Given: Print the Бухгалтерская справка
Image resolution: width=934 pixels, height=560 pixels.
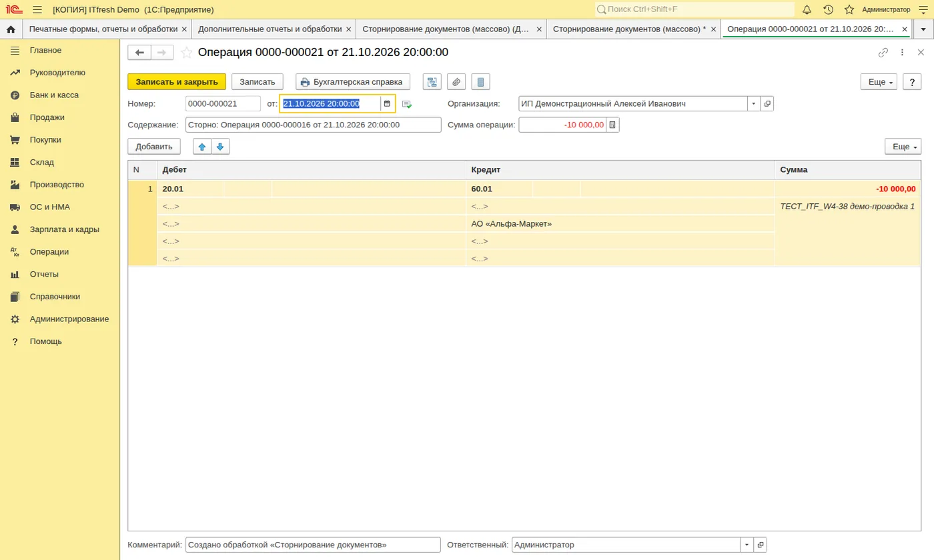Looking at the screenshot, I should tap(352, 81).
